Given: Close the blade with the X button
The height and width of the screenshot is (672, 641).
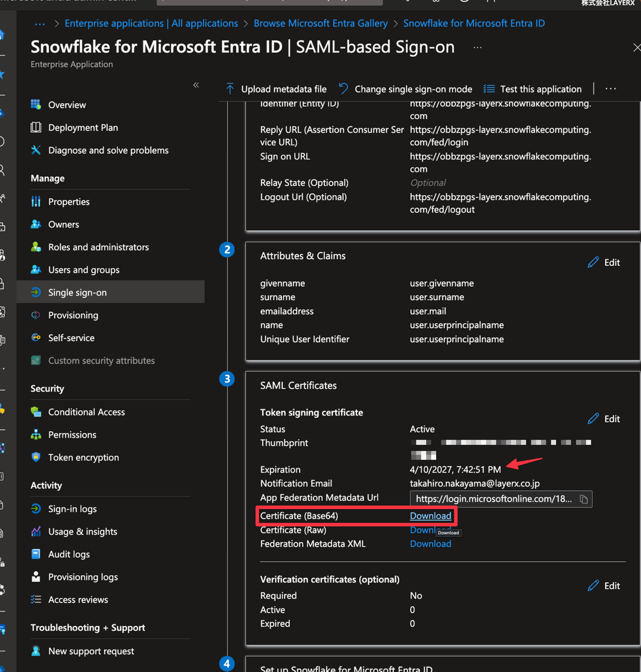Looking at the screenshot, I should pyautogui.click(x=636, y=48).
